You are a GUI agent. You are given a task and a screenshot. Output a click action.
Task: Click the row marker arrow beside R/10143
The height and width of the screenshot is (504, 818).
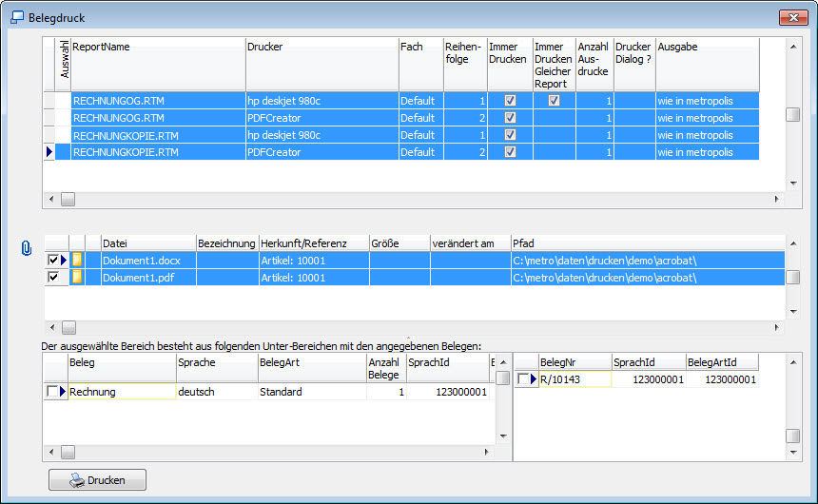coord(534,379)
